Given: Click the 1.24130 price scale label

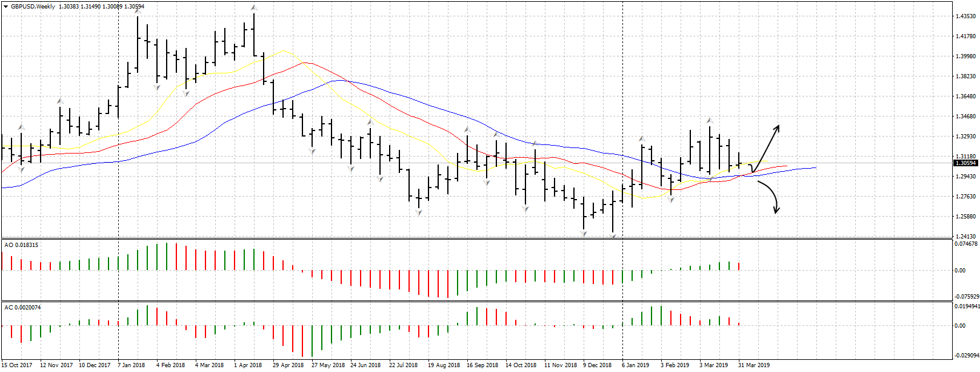Looking at the screenshot, I should tap(965, 237).
